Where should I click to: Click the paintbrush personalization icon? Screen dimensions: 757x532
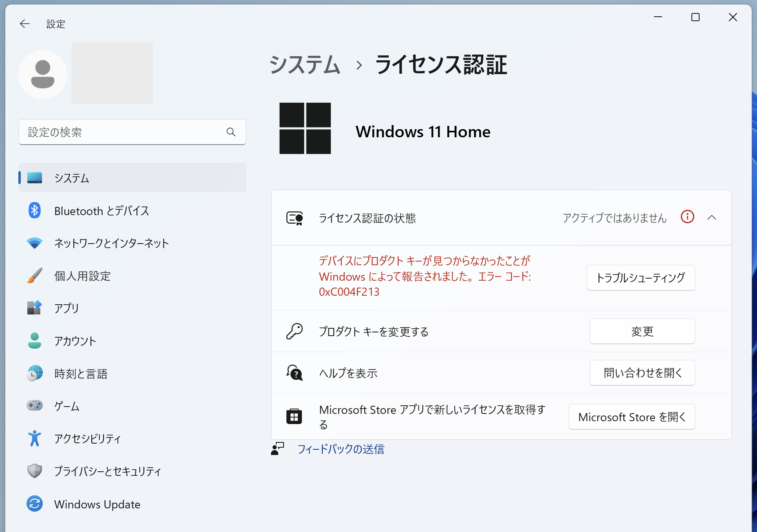tap(35, 276)
